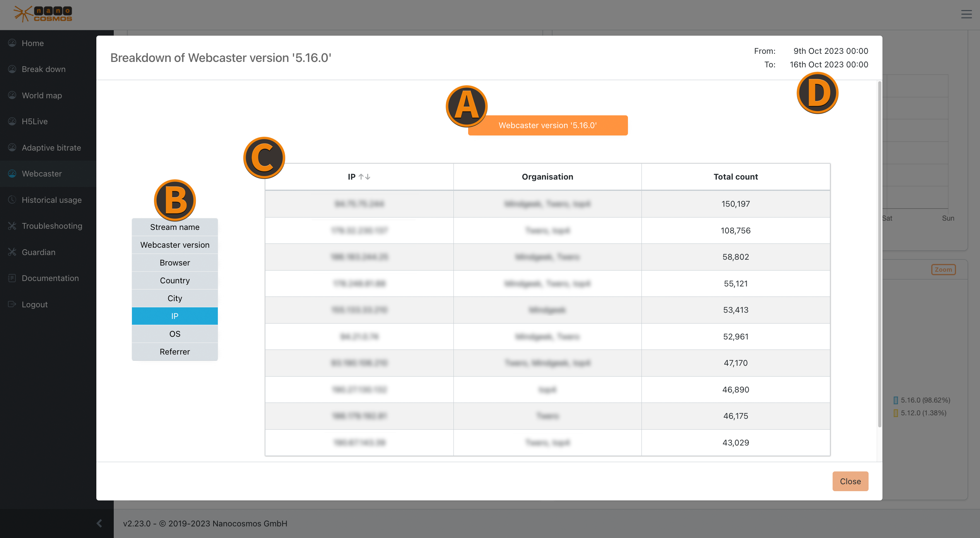This screenshot has height=538, width=980.
Task: Click the Organisation column header
Action: tap(547, 177)
